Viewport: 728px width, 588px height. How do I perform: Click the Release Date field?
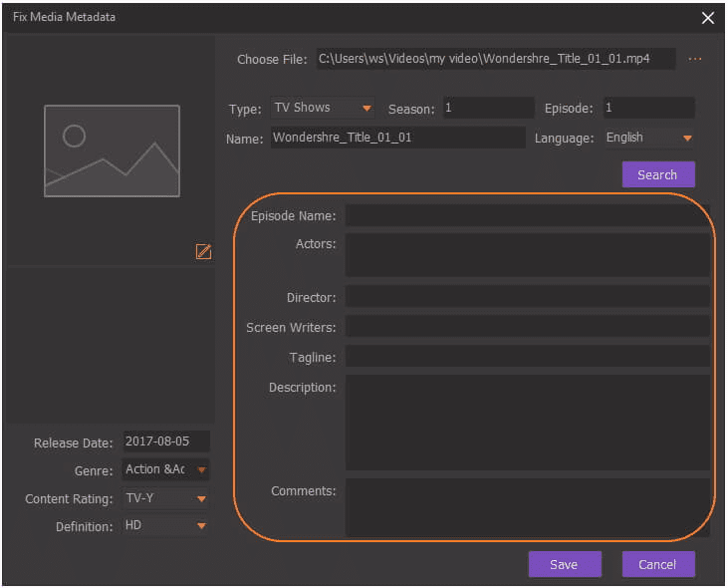click(x=165, y=441)
